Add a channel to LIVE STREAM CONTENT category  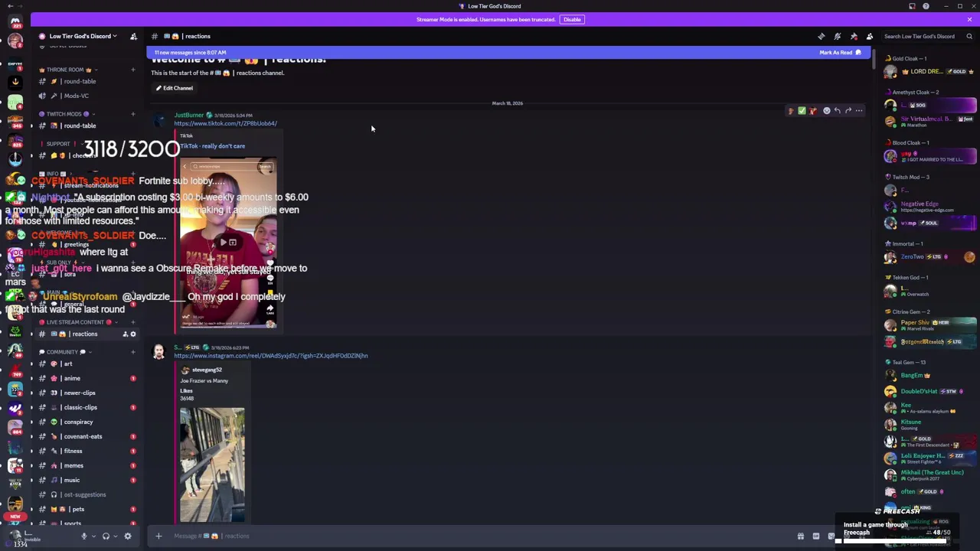point(132,322)
